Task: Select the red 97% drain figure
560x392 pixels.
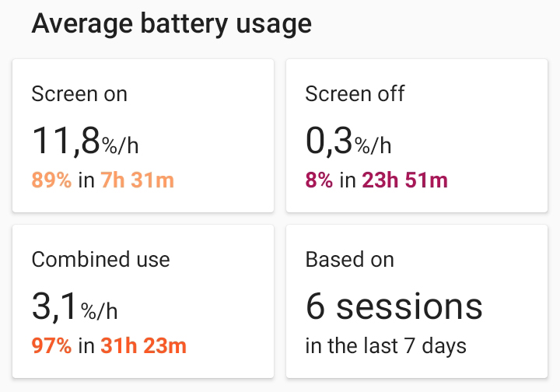Action: point(51,345)
